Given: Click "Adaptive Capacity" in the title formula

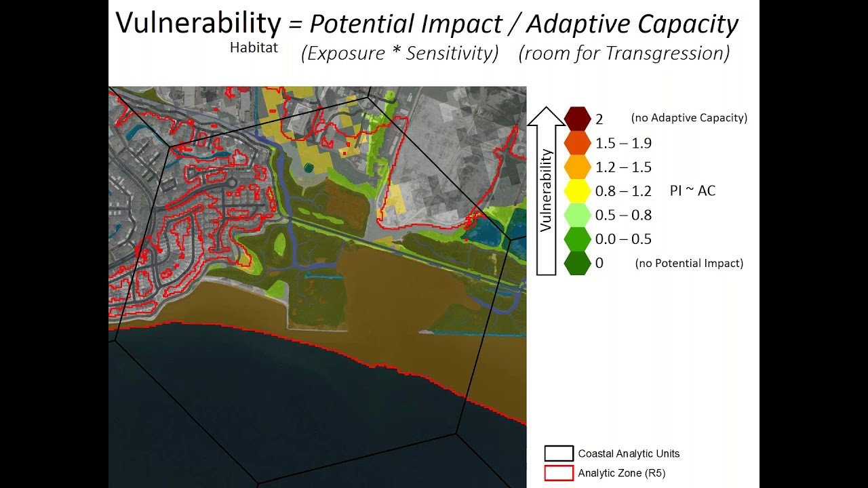Looking at the screenshot, I should (x=632, y=24).
